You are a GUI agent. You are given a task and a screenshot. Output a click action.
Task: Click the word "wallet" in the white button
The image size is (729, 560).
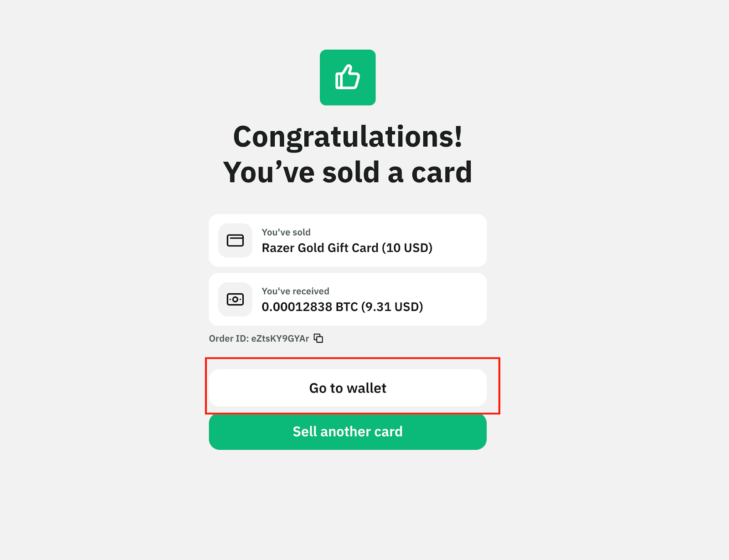pyautogui.click(x=367, y=388)
